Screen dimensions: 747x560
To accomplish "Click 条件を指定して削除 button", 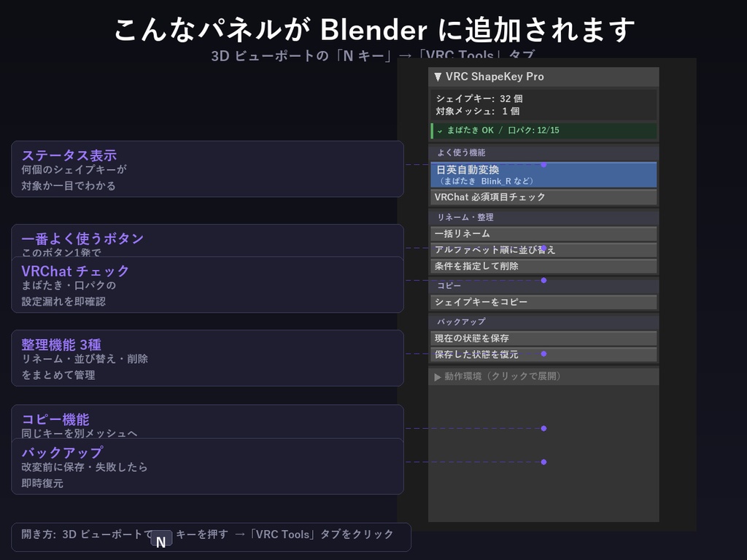I will [543, 266].
